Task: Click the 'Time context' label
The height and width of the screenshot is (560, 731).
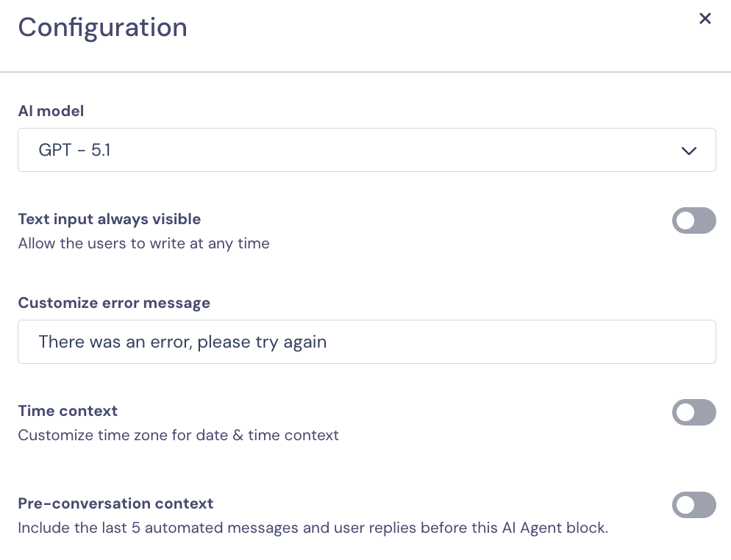Action: 68,411
